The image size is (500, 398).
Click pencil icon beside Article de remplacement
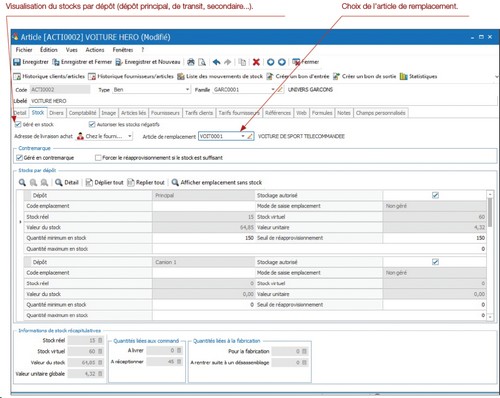point(250,136)
